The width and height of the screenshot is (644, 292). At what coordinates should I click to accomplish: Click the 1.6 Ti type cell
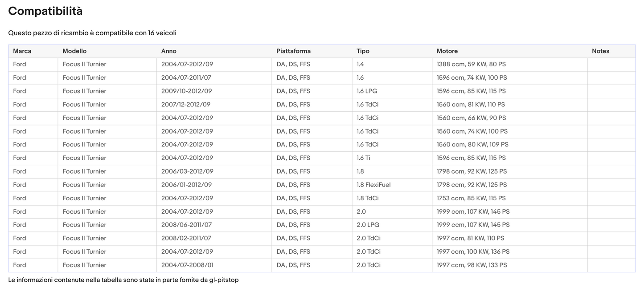click(x=363, y=158)
